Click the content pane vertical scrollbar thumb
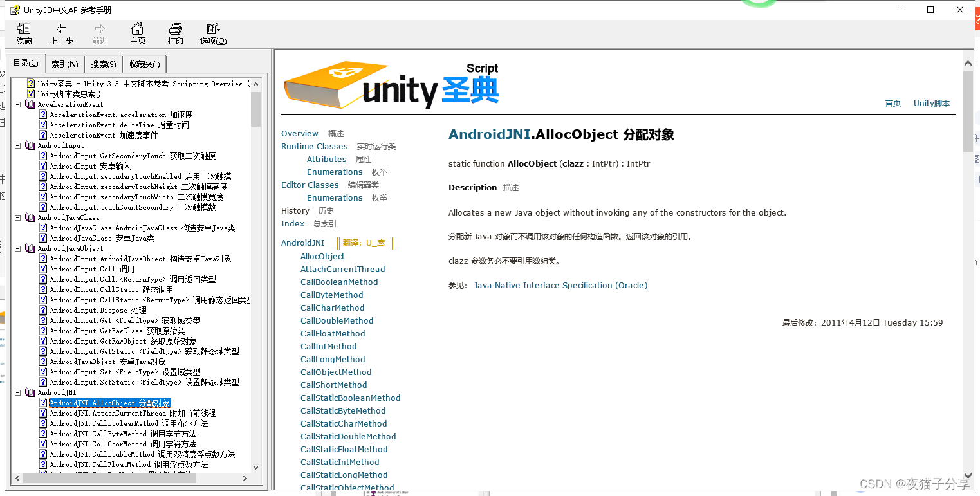Viewport: 980px width, 496px height. [968, 111]
